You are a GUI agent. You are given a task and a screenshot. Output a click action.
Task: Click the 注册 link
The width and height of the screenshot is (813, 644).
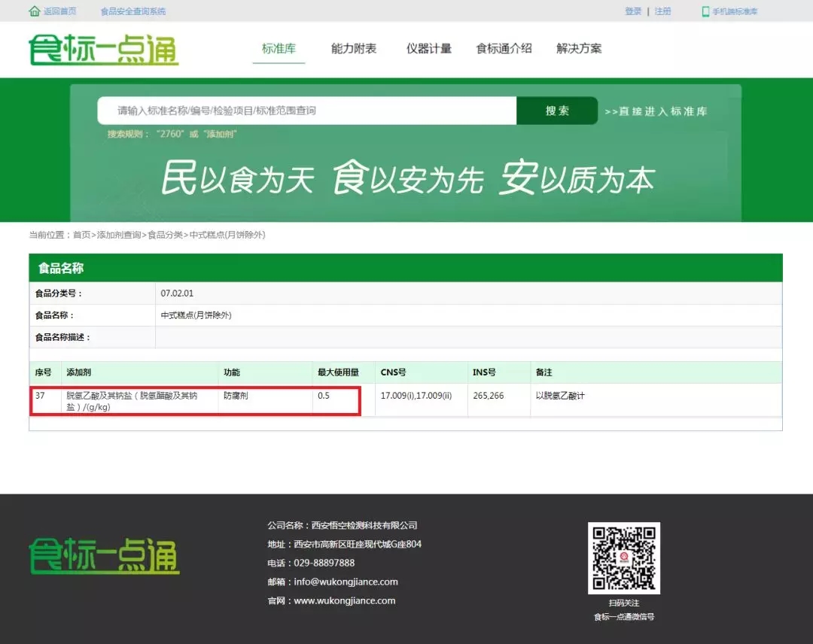[662, 11]
